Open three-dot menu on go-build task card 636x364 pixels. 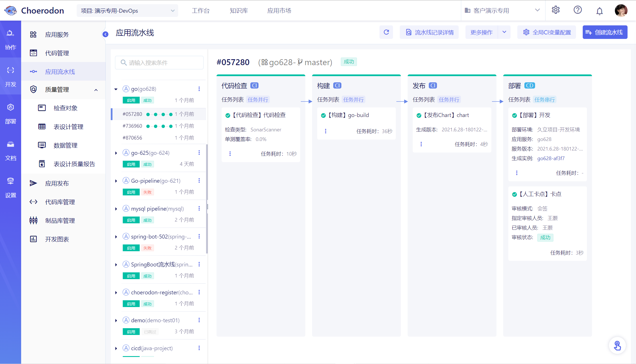(x=326, y=131)
